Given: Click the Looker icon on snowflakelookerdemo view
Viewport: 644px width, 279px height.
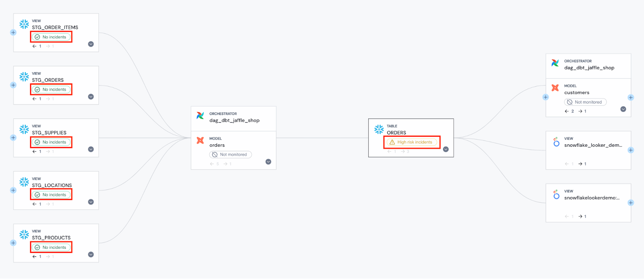Looking at the screenshot, I should (556, 194).
